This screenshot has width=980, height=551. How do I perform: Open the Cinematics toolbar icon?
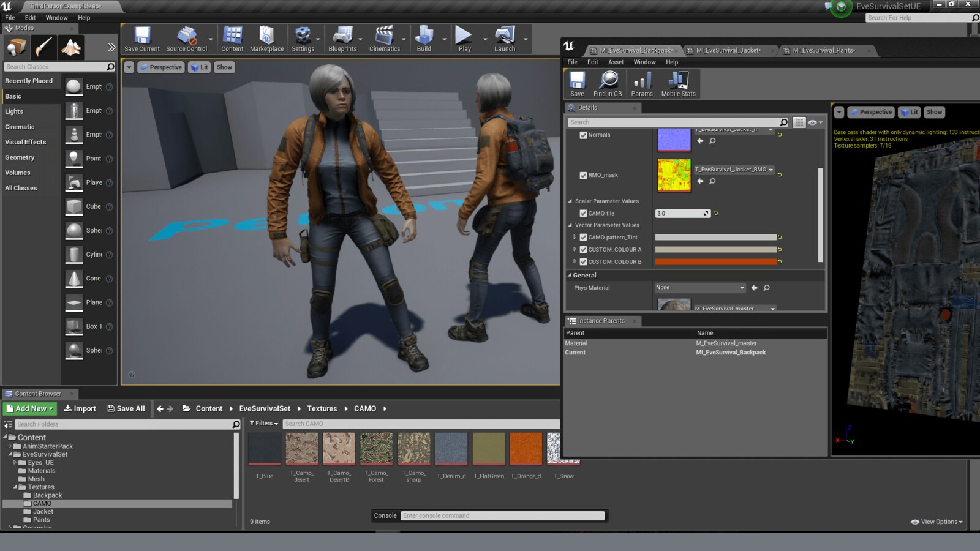[x=385, y=38]
